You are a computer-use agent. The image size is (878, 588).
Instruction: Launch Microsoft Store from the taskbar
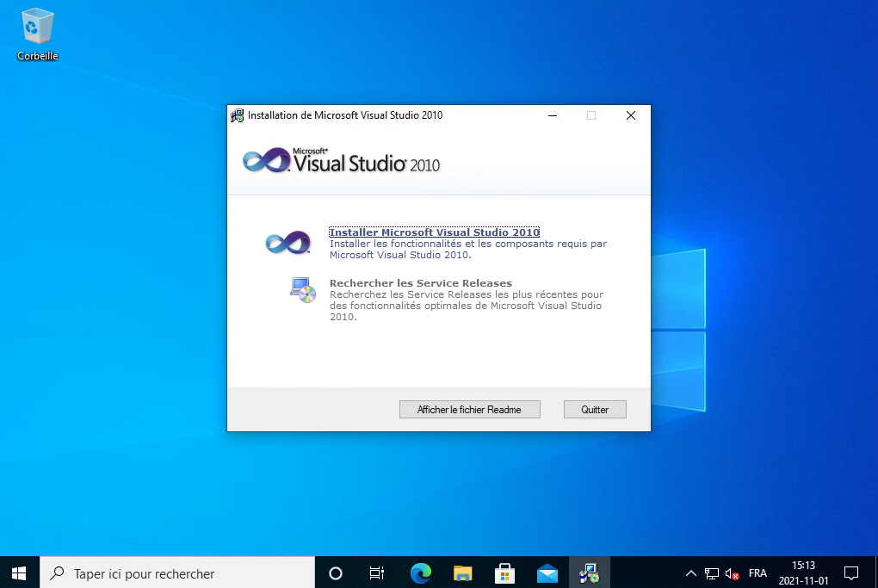click(505, 573)
